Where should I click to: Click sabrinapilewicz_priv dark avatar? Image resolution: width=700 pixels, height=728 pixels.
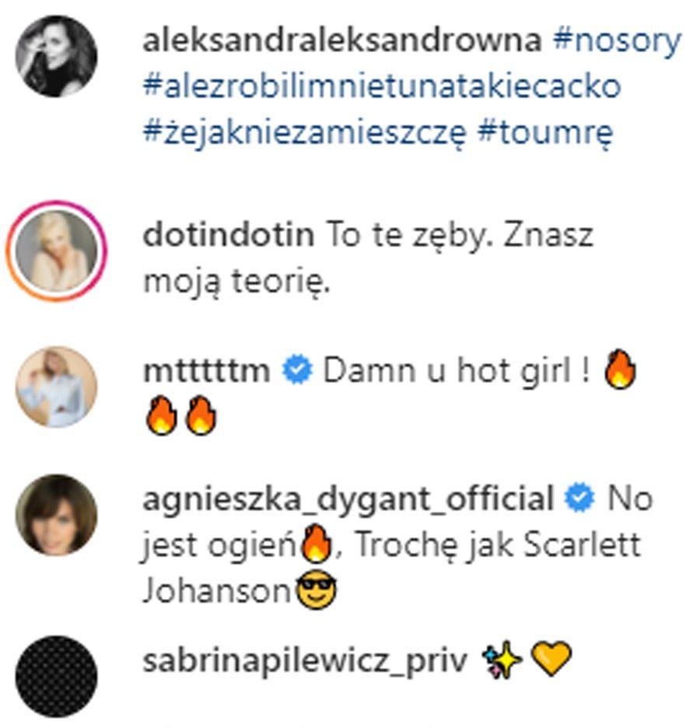tap(57, 677)
